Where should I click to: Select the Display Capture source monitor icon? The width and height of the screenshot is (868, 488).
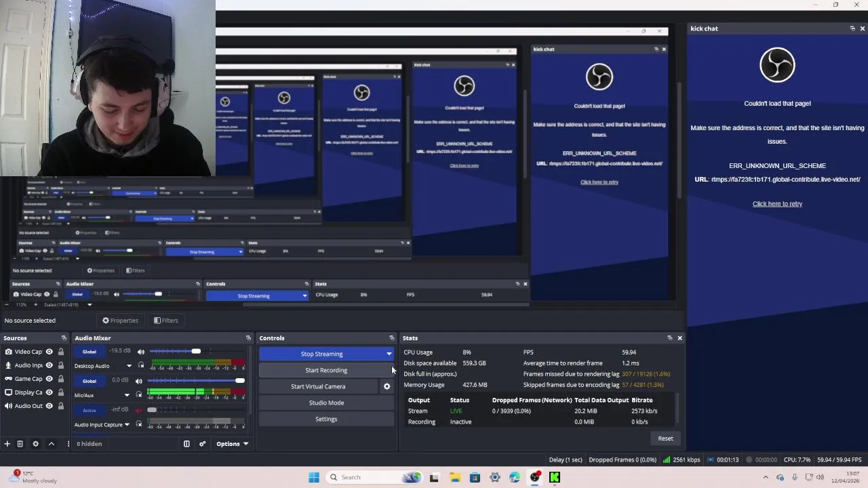click(8, 392)
